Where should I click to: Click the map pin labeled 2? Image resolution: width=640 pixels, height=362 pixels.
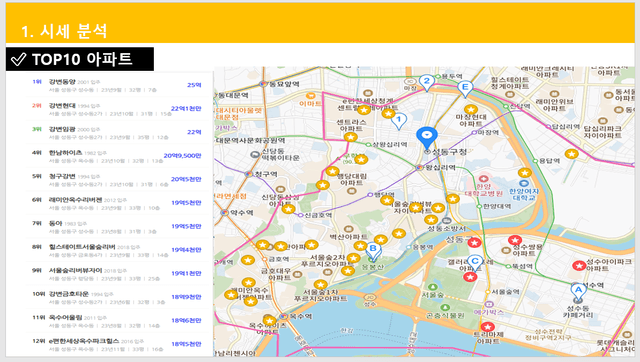click(427, 83)
